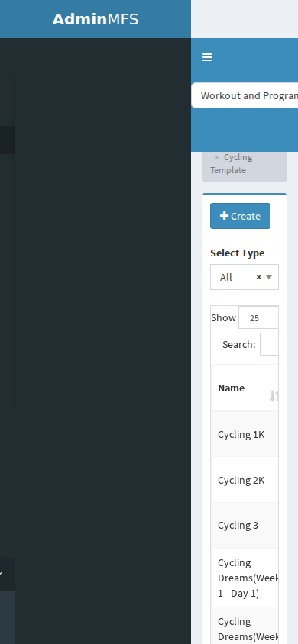The height and width of the screenshot is (644, 298).
Task: Select the Cycling 1K row
Action: (x=245, y=434)
